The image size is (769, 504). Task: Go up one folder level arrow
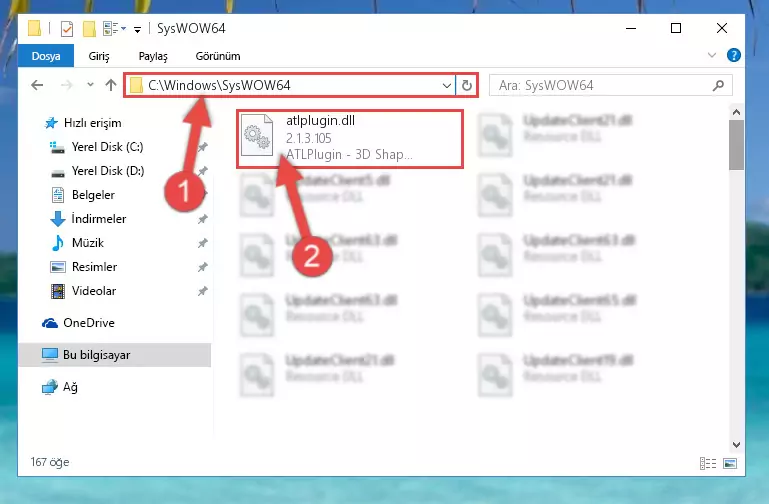point(111,85)
